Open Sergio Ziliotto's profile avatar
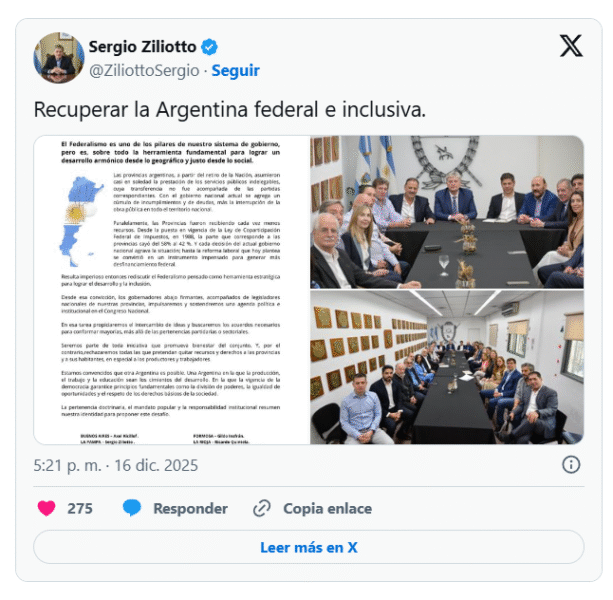The height and width of the screenshot is (600, 613). click(x=59, y=58)
